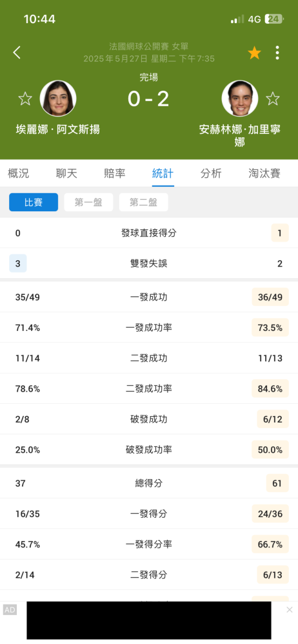
Task: Show stats for 第二盤
Action: pyautogui.click(x=144, y=202)
